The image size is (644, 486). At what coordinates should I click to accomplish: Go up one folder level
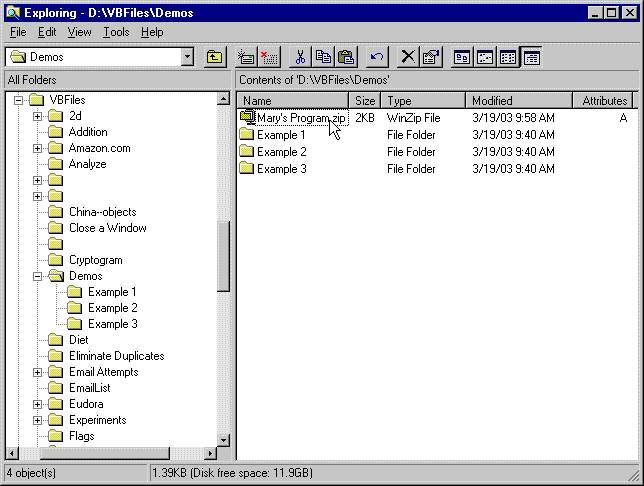point(214,57)
